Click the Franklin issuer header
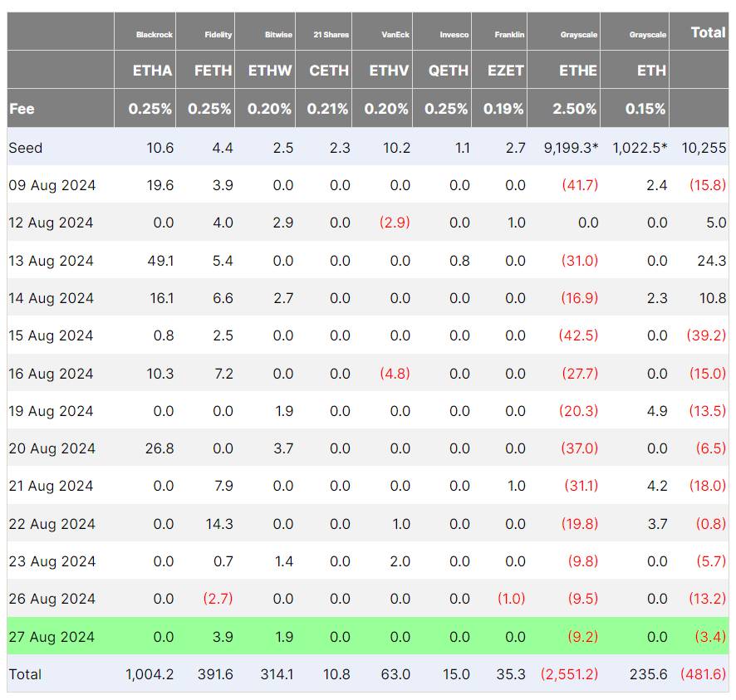Viewport: 736px width, 700px height. (509, 35)
